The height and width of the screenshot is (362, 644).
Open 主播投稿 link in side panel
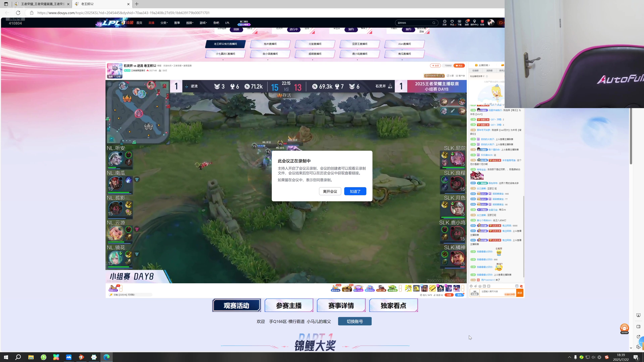(482, 65)
